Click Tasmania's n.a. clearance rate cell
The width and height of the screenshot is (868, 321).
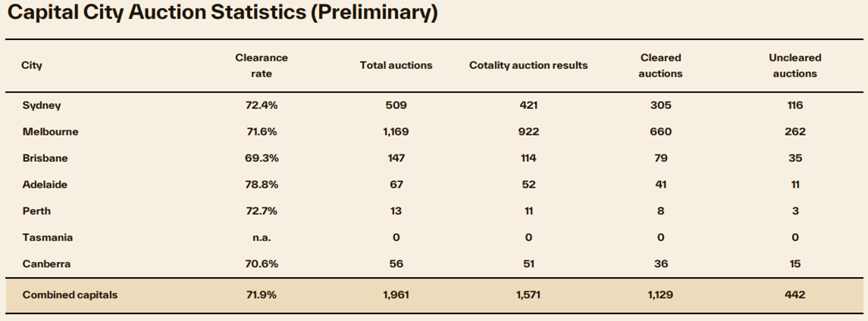point(262,238)
